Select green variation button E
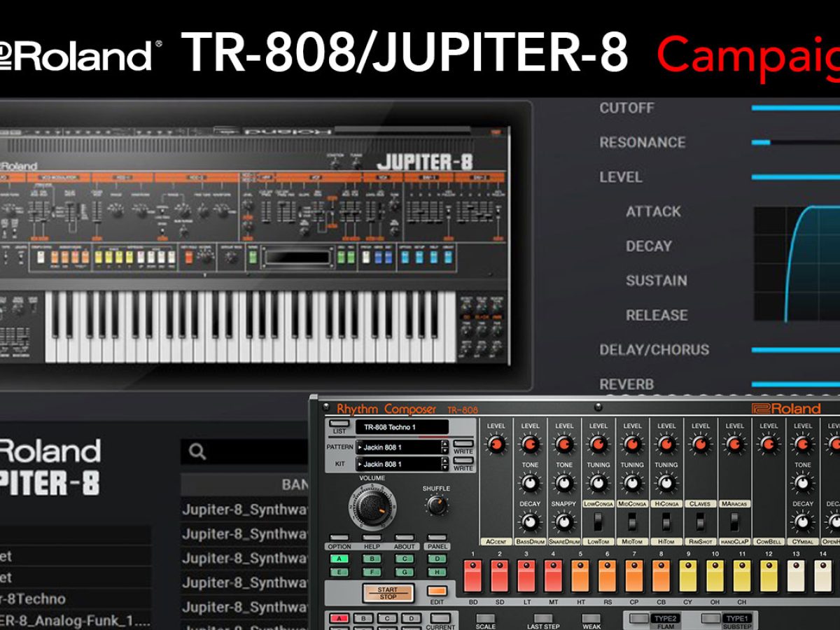This screenshot has width=840, height=630. click(339, 571)
